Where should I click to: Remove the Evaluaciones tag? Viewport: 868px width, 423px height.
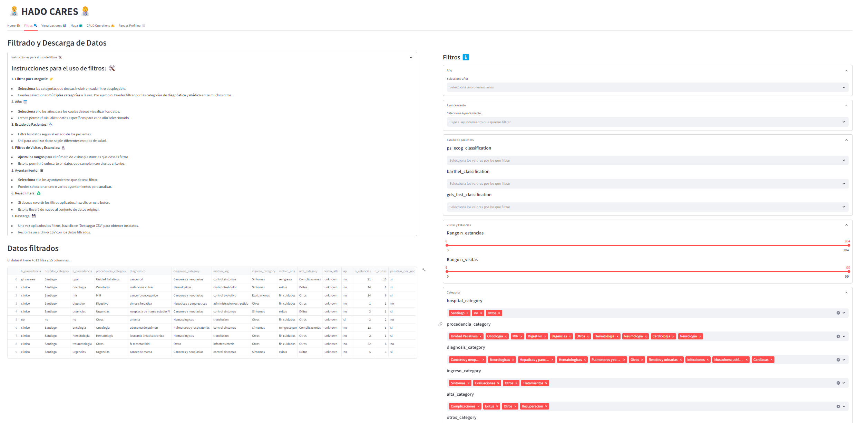click(x=498, y=383)
